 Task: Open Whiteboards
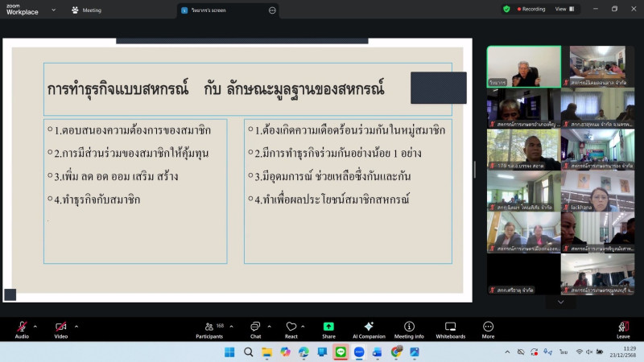450,328
